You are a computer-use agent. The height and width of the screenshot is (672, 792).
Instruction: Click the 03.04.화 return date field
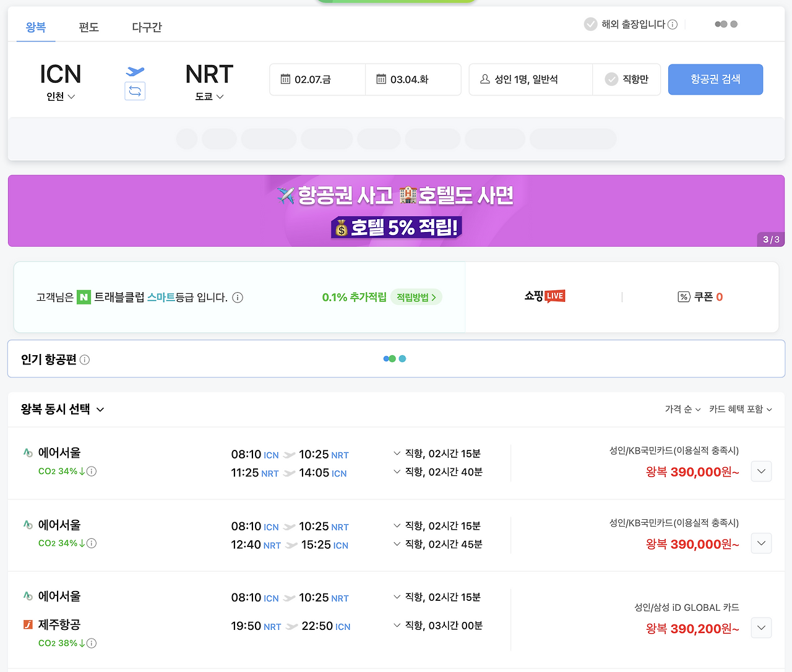(413, 79)
